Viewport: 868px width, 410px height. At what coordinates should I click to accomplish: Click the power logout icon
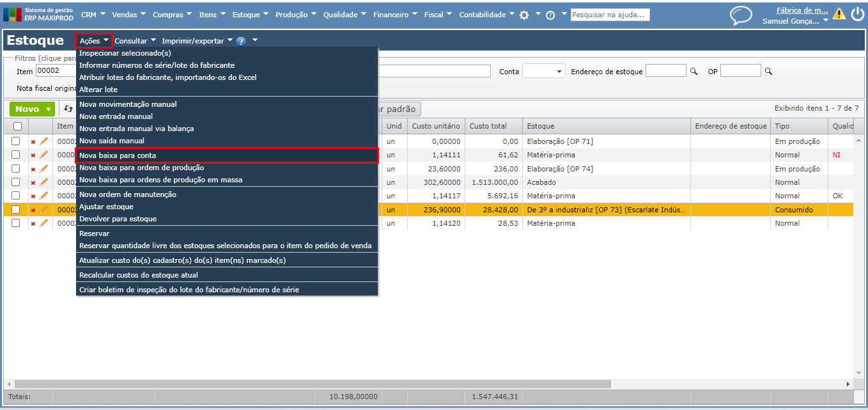pos(857,14)
